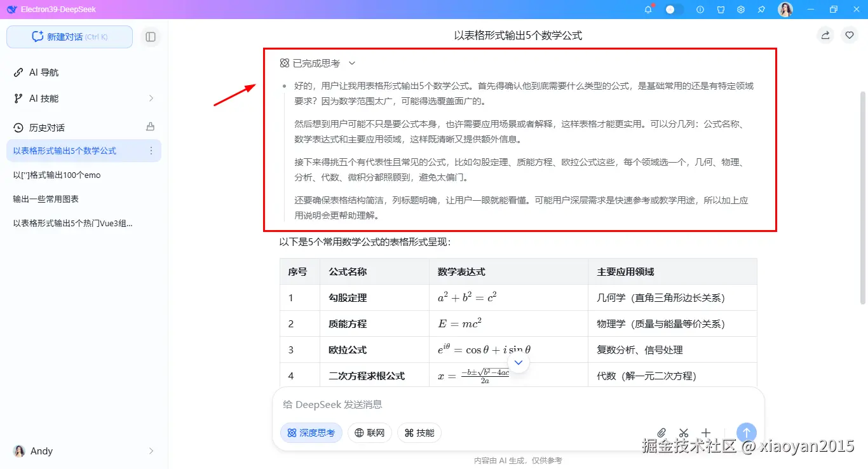Image resolution: width=868 pixels, height=469 pixels.
Task: Click the scissors screenshot icon
Action: pyautogui.click(x=684, y=433)
